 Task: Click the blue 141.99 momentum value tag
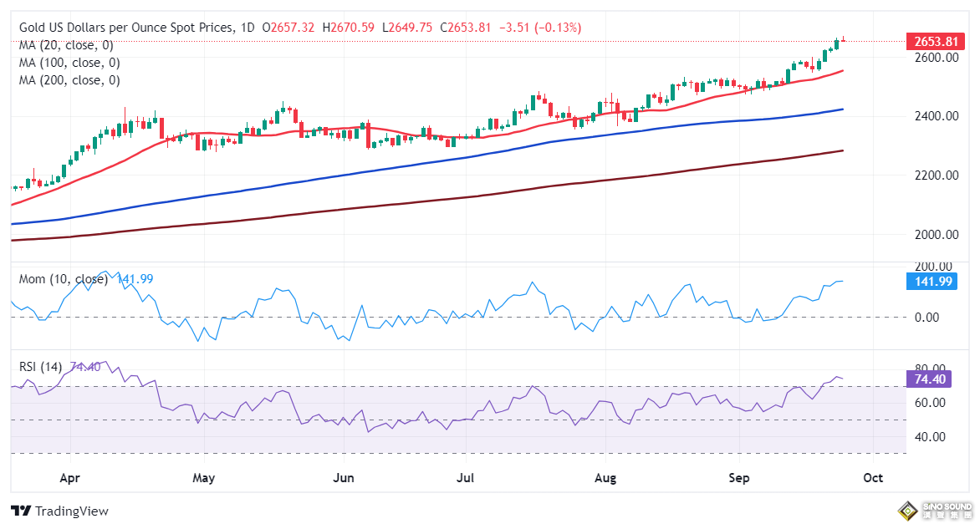(932, 282)
